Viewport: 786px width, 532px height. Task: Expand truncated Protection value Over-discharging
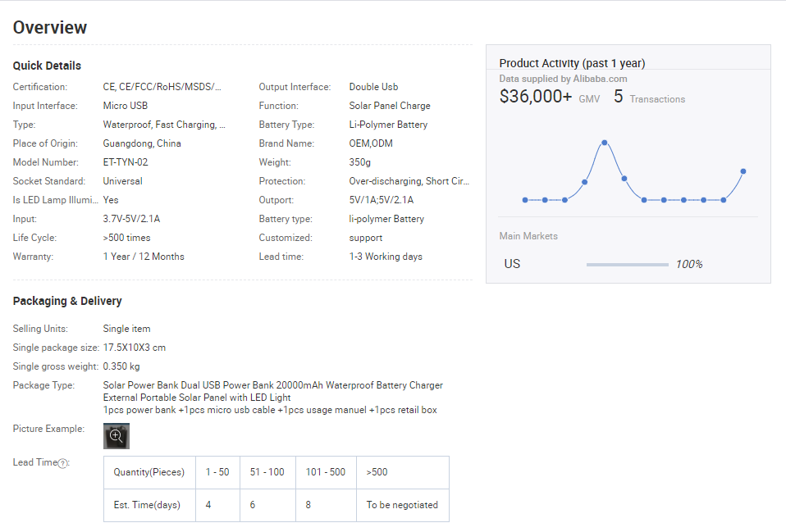point(409,181)
